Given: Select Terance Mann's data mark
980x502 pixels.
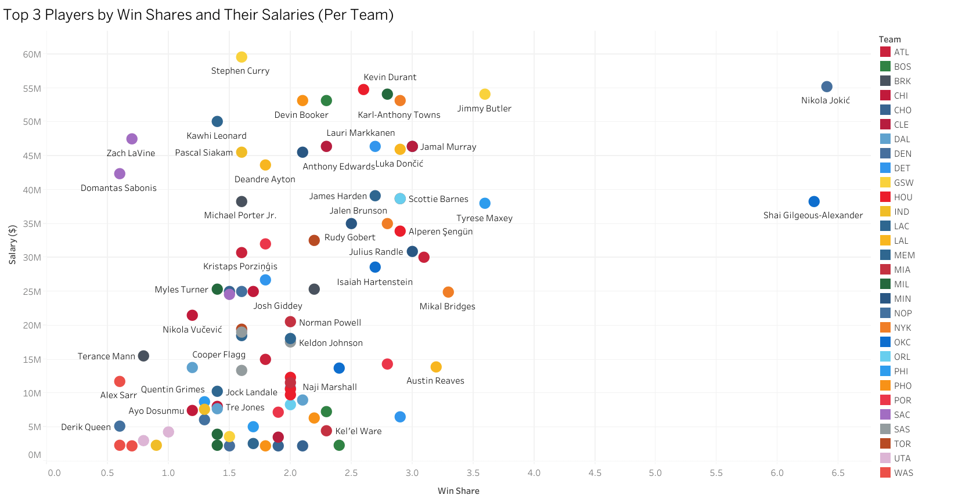Looking at the screenshot, I should pos(143,356).
